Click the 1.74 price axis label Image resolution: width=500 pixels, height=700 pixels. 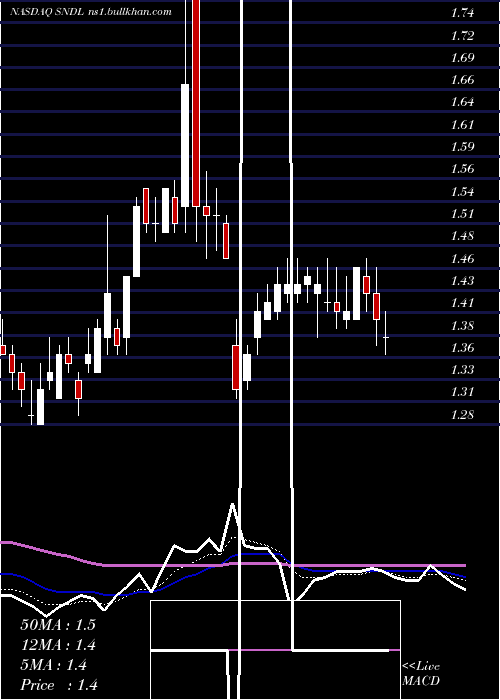462,13
